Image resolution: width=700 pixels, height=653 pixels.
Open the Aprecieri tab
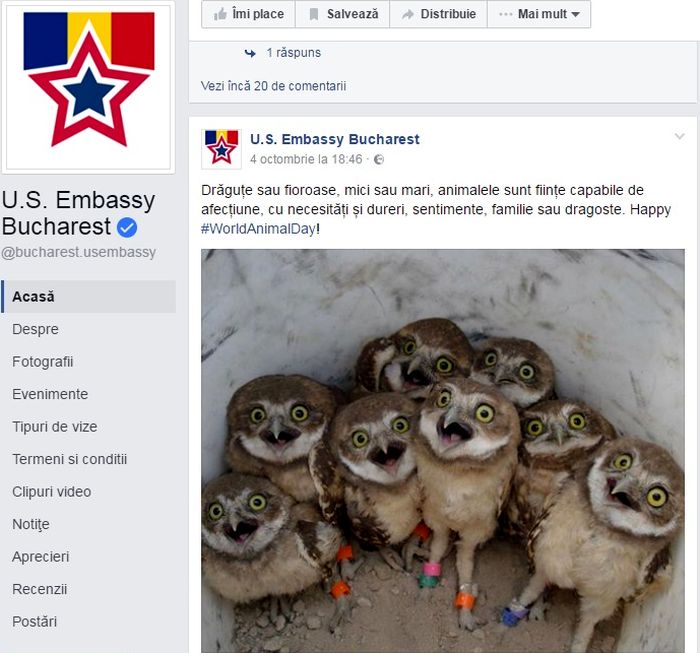click(41, 557)
